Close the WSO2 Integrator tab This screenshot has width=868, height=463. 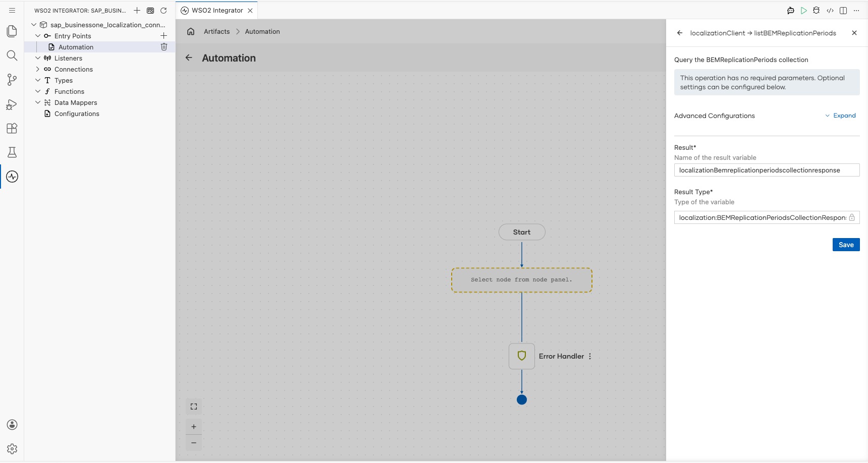click(x=250, y=11)
